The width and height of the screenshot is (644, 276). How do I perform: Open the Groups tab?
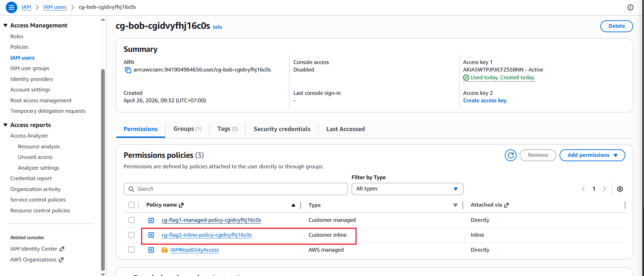point(187,129)
